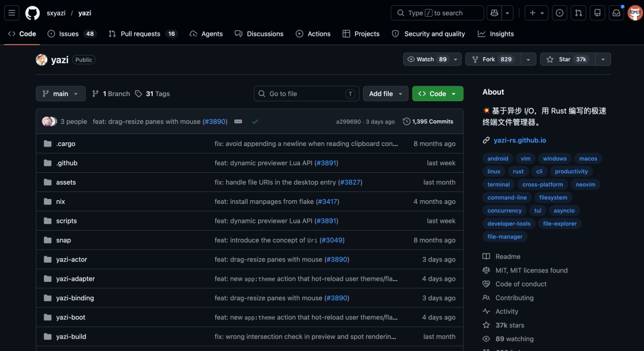This screenshot has height=351, width=644.
Task: Expand commit message ellipsis button
Action: pos(238,122)
